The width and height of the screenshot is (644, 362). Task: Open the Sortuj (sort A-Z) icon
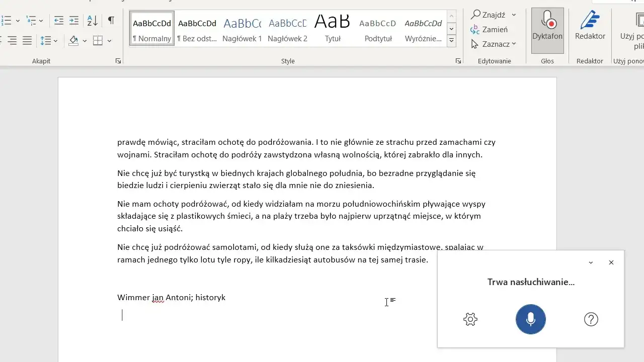92,20
